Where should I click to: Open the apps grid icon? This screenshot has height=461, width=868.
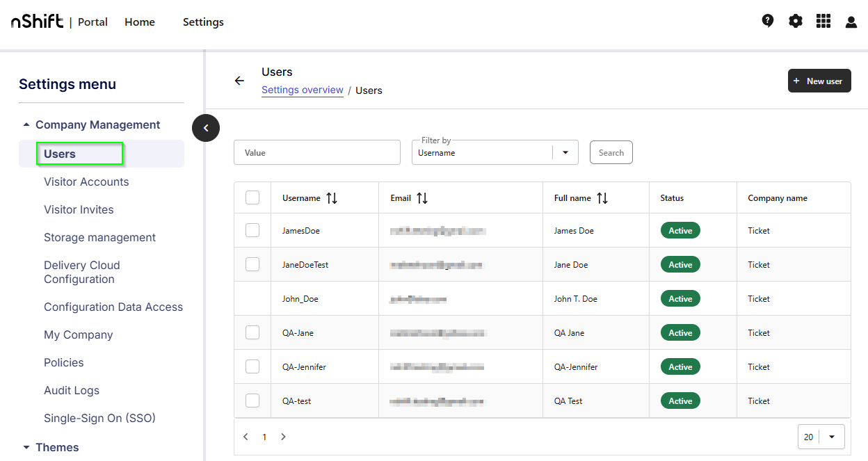[x=823, y=21]
